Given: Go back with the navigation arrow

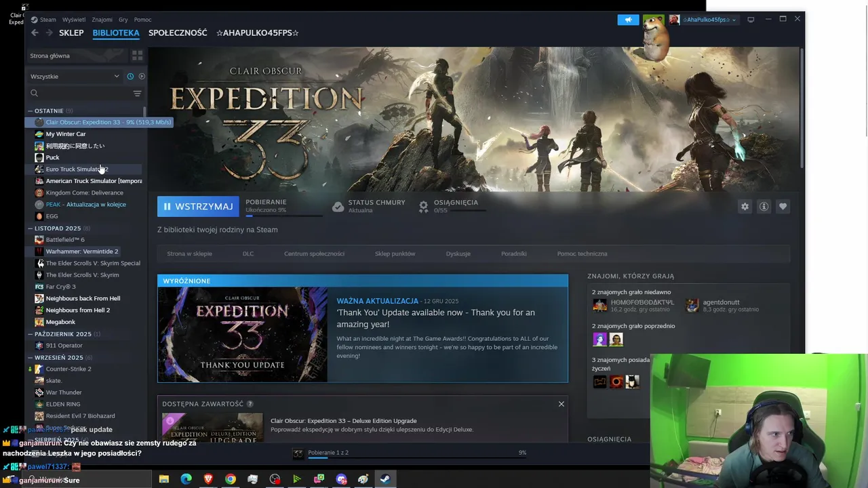Looking at the screenshot, I should [x=35, y=33].
